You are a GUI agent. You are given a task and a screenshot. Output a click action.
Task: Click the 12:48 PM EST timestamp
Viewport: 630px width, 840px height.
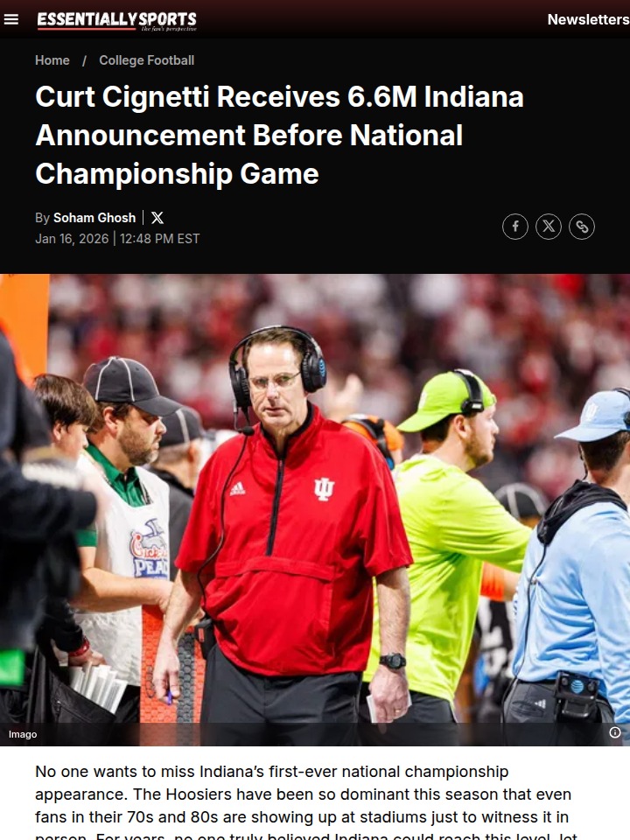159,238
